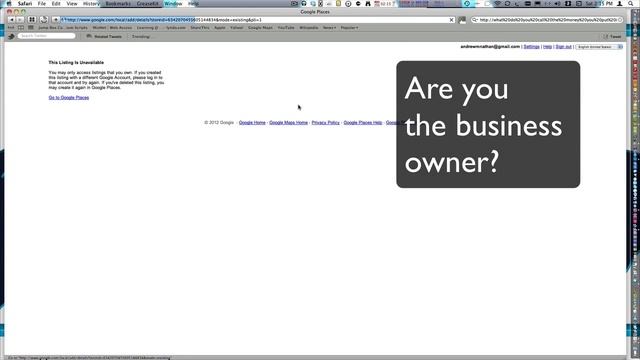The image size is (640, 360).
Task: Open the File menu
Action: [42, 3]
